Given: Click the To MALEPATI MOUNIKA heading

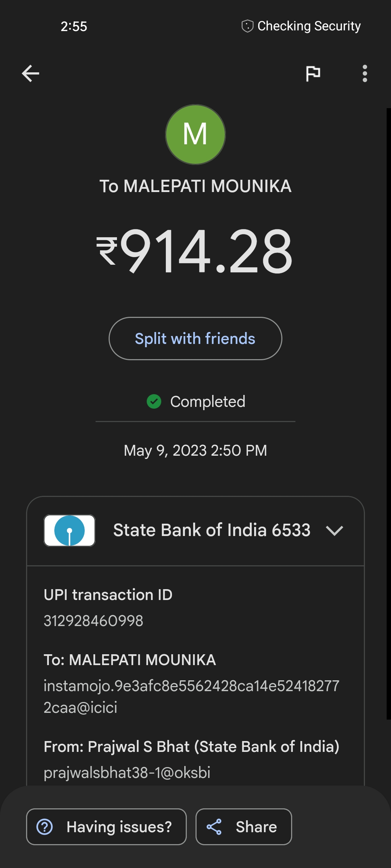Looking at the screenshot, I should [x=195, y=187].
